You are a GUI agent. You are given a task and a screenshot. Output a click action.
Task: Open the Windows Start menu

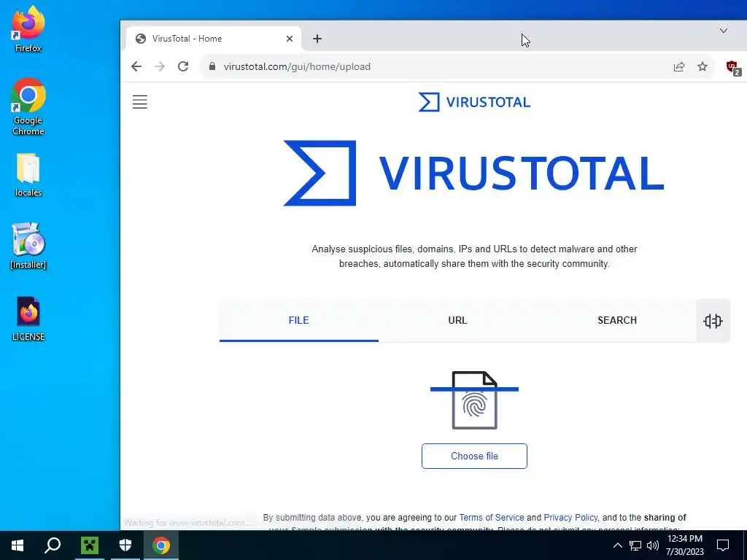[18, 545]
